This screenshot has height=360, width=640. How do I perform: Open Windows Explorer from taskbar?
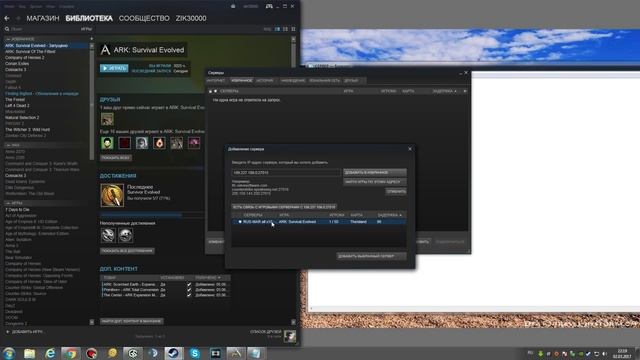[x=29, y=353]
